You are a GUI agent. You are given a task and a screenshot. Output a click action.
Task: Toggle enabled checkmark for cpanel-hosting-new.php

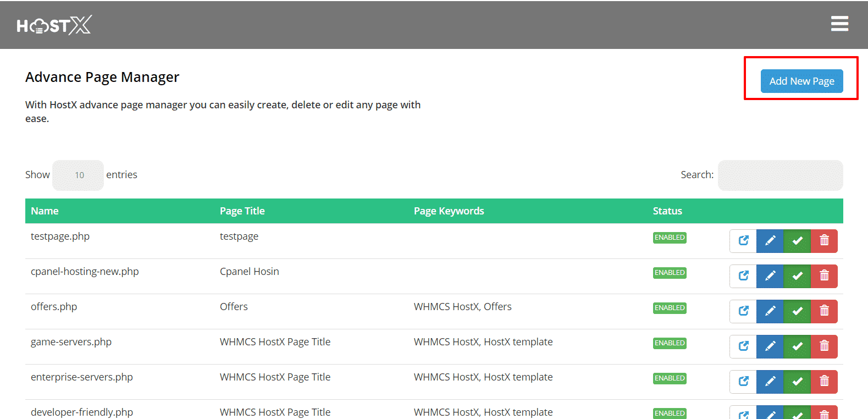797,276
